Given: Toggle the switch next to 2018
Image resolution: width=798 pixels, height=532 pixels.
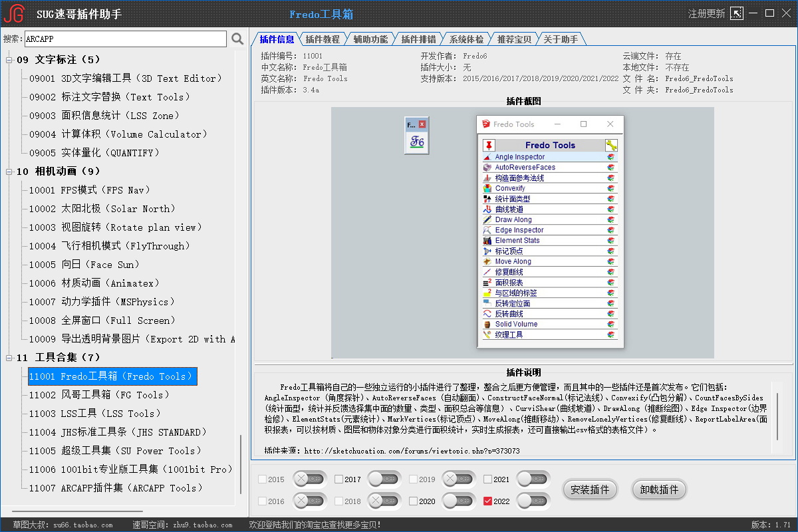Looking at the screenshot, I should (385, 501).
